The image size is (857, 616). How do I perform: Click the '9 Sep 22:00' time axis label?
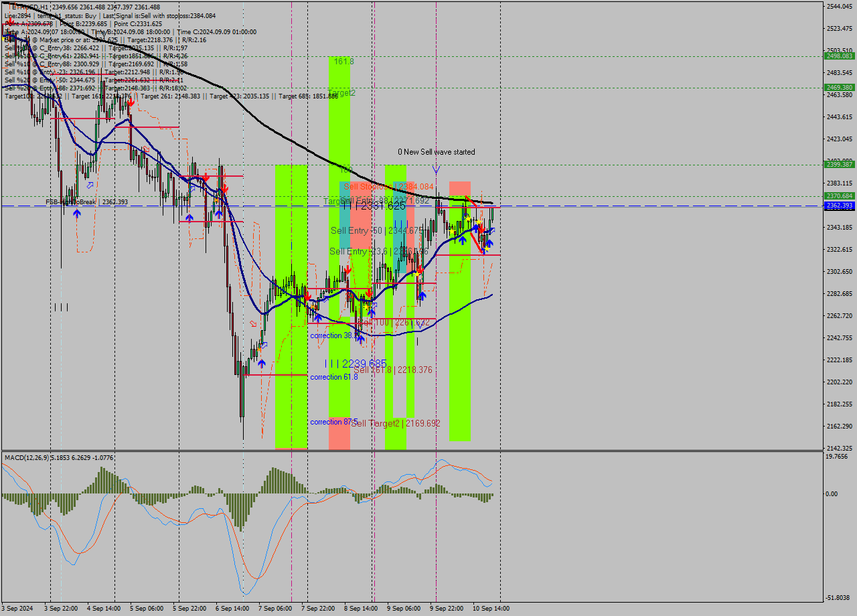coord(447,609)
